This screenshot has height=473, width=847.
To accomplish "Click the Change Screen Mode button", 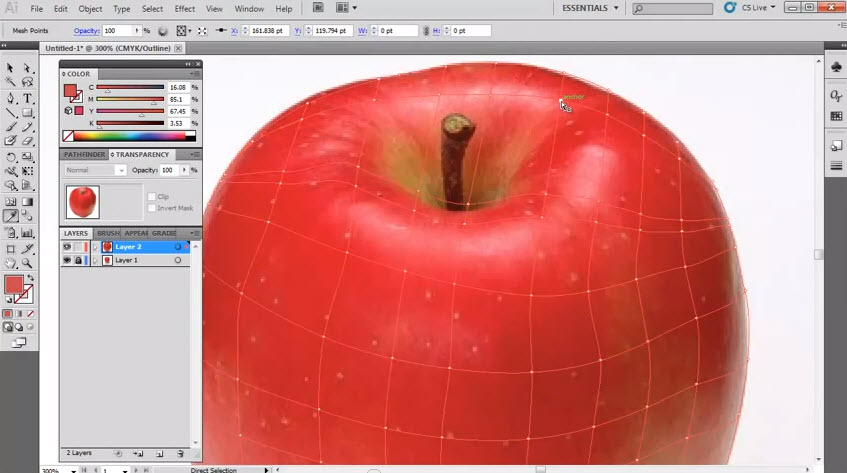I will pos(19,342).
